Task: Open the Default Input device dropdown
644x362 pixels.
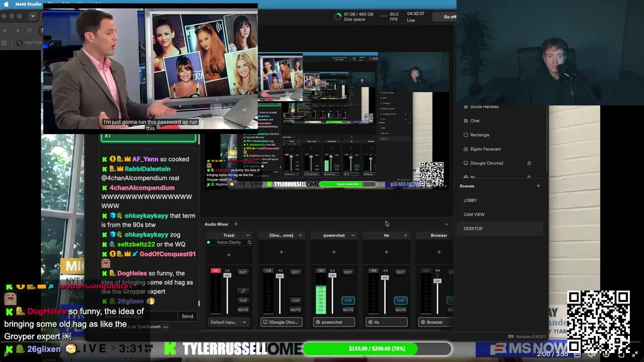Action: click(x=229, y=322)
